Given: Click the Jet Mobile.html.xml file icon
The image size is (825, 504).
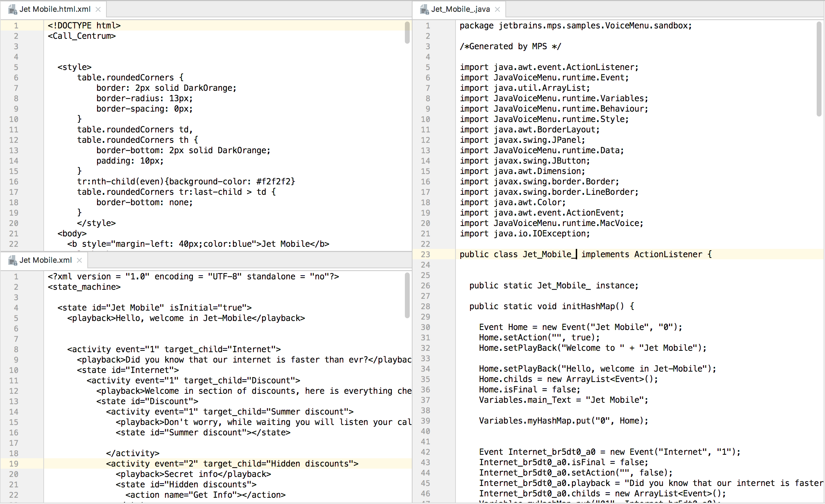Looking at the screenshot, I should pyautogui.click(x=12, y=9).
